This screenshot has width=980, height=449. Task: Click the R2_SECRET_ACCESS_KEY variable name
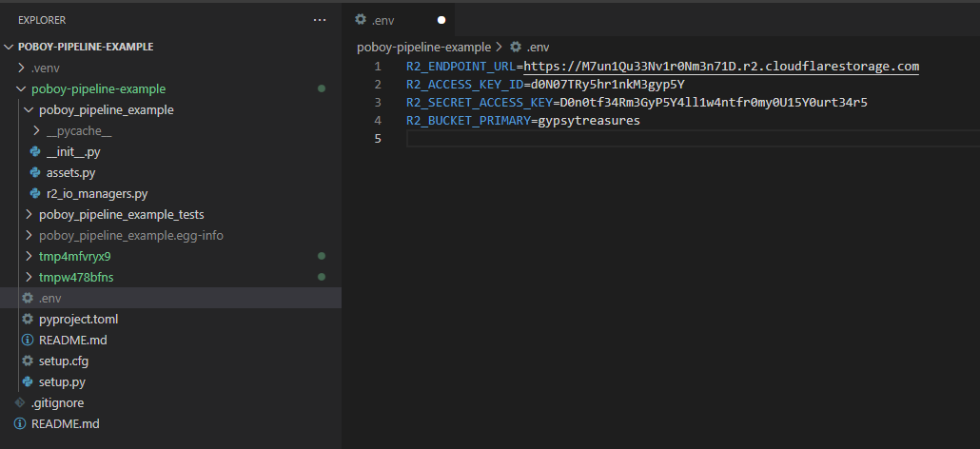tap(480, 103)
